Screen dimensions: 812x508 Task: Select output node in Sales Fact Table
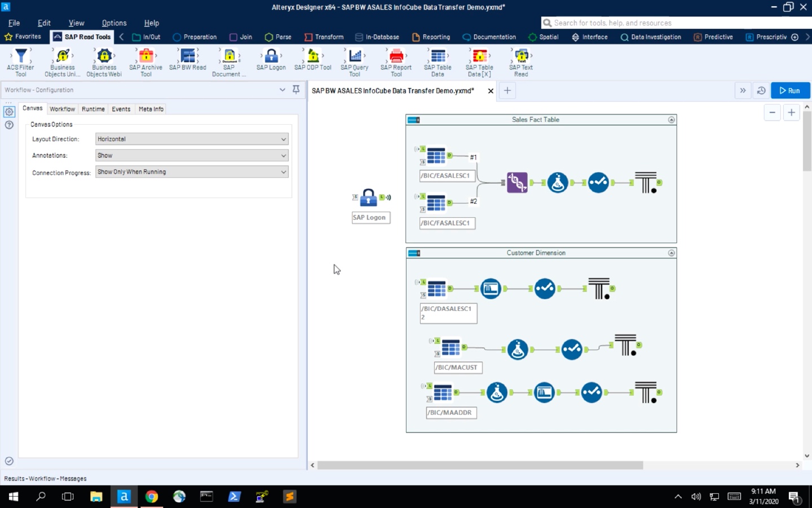coord(646,182)
